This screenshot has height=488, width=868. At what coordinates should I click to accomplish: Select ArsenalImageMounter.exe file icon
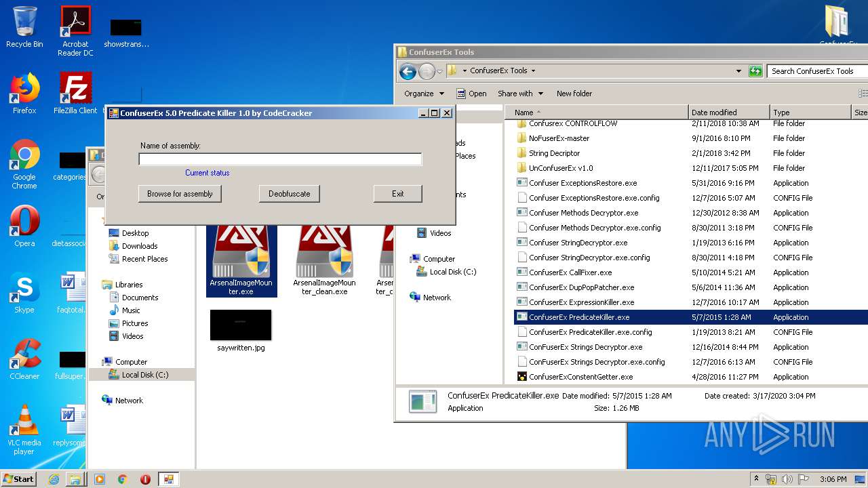point(241,262)
